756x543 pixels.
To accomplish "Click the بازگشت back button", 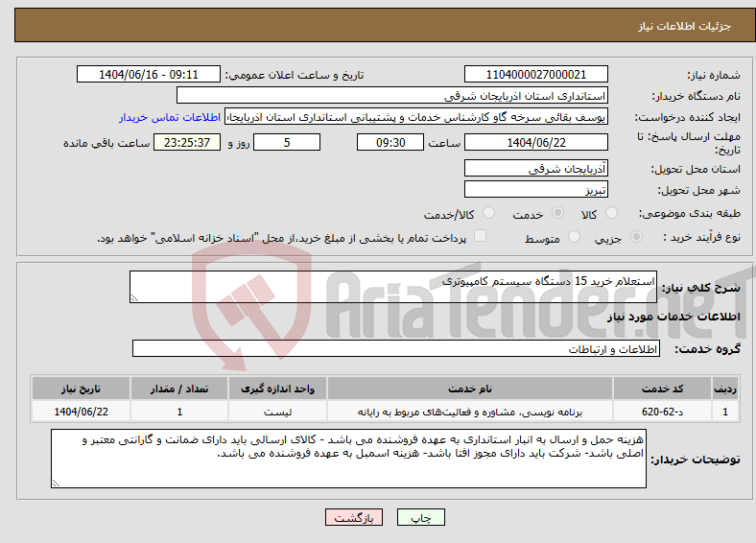I will click(x=354, y=517).
